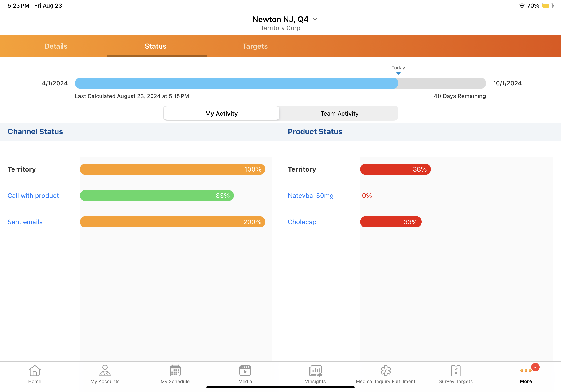561x392 pixels.
Task: Open Sent emails channel link
Action: click(25, 222)
